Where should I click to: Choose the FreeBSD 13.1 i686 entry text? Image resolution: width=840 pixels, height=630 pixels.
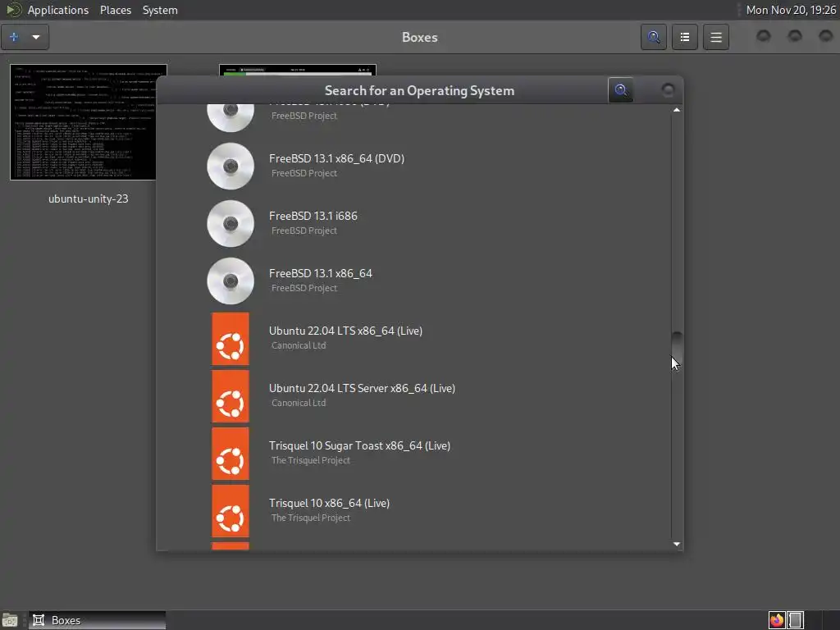click(x=313, y=216)
